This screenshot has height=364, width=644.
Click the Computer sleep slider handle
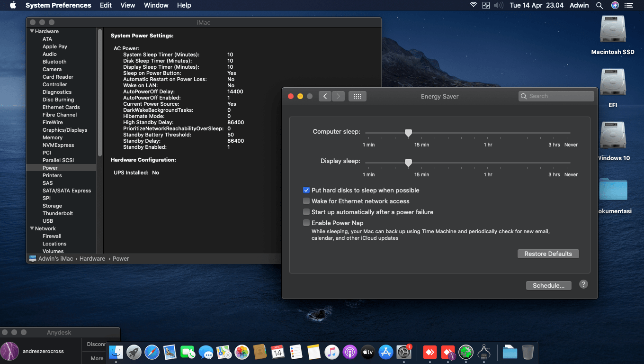point(408,134)
